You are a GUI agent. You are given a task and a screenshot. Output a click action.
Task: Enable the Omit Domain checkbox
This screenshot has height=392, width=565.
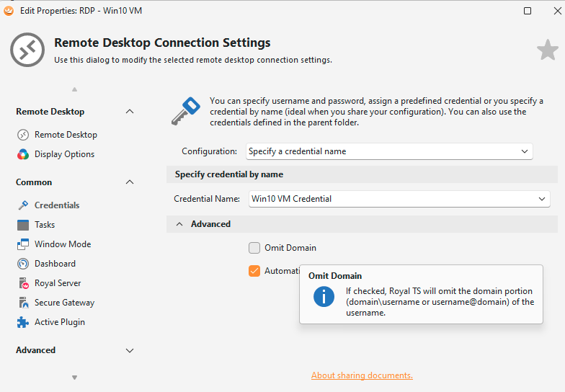point(254,248)
